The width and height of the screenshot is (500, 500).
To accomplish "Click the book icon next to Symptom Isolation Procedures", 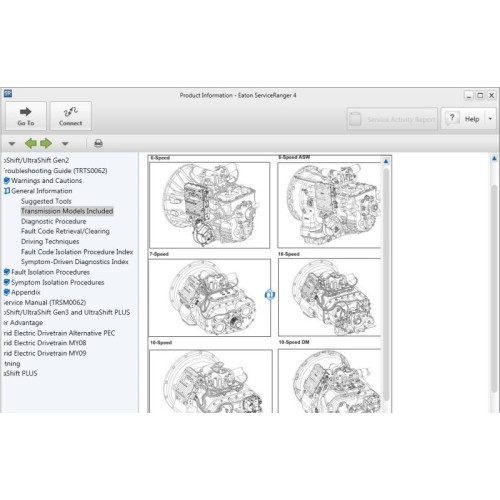I will pyautogui.click(x=7, y=282).
